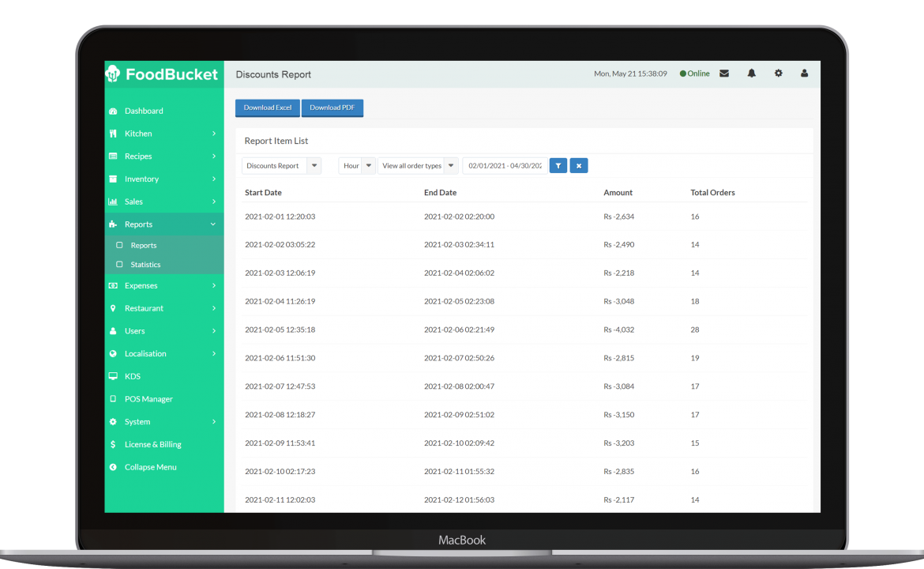Expand the Users menu chevron
The height and width of the screenshot is (569, 924).
pos(214,331)
